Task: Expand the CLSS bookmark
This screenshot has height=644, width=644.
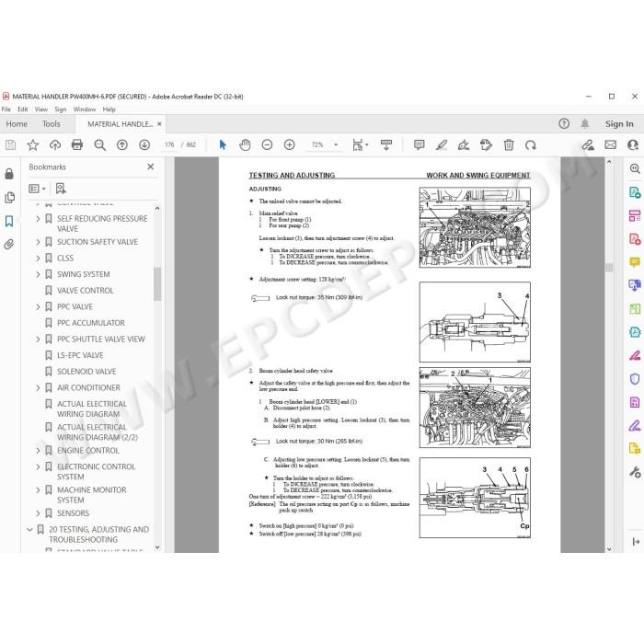Action: 38,258
